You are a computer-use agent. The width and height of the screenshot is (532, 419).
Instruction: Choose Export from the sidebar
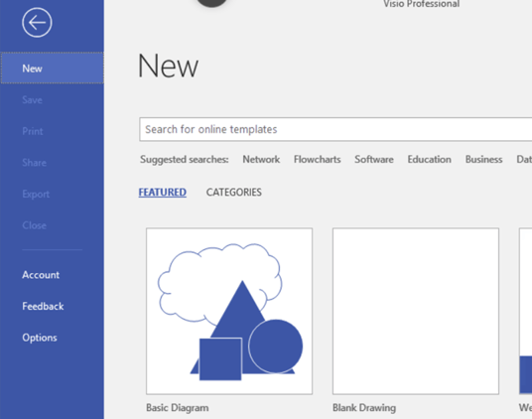click(36, 194)
